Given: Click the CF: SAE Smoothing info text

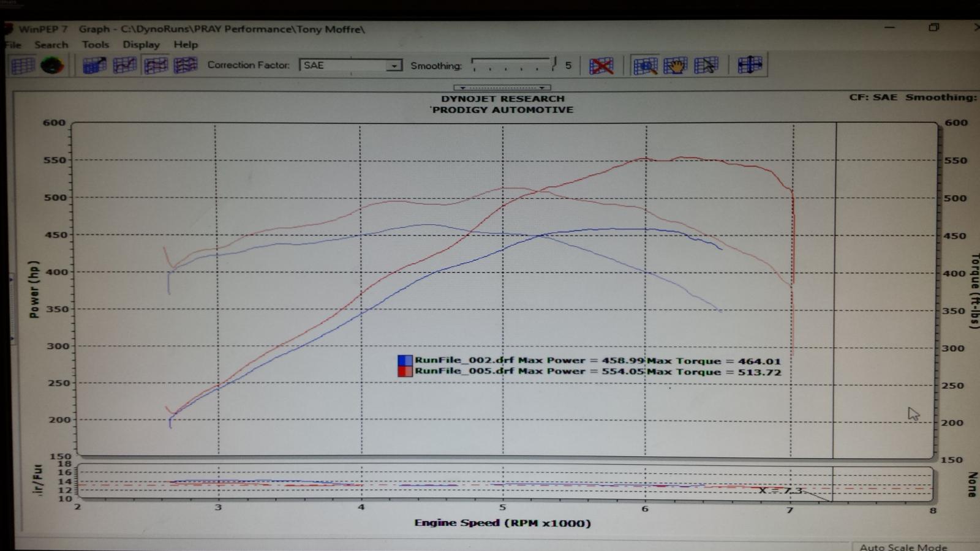Looking at the screenshot, I should [913, 97].
